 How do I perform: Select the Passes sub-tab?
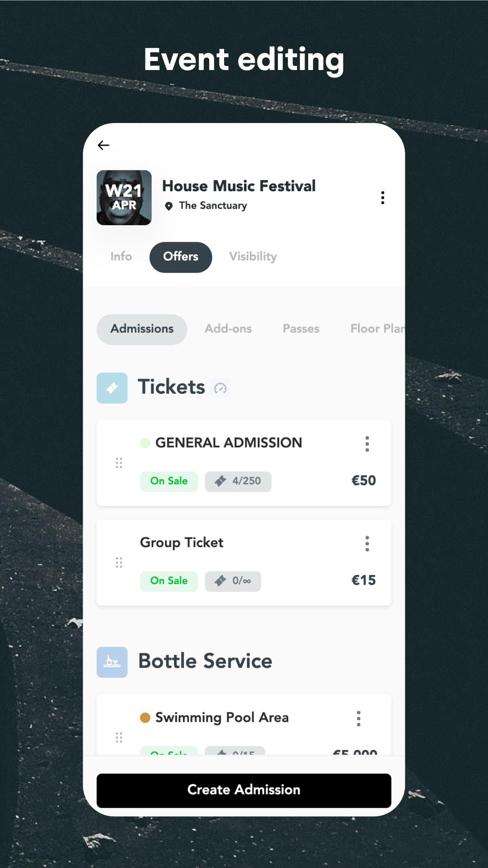pos(301,329)
